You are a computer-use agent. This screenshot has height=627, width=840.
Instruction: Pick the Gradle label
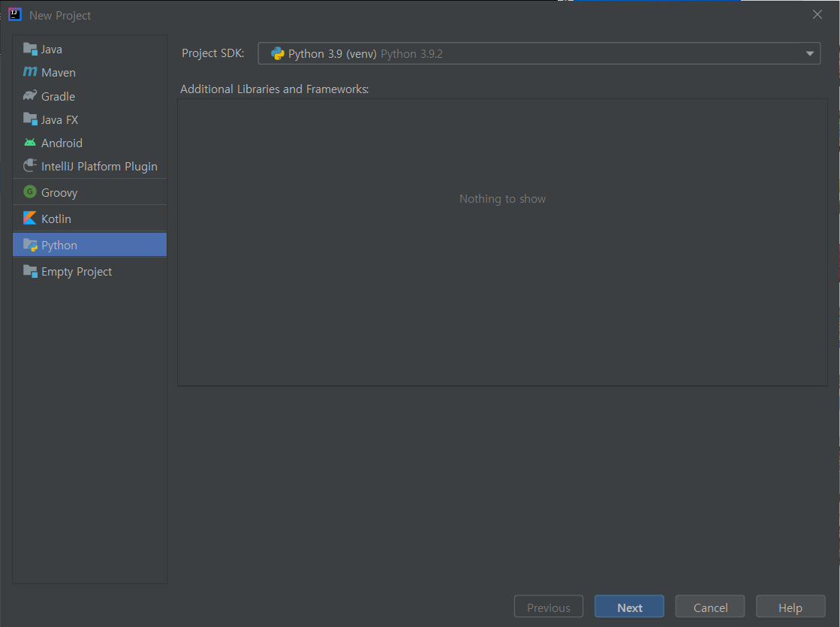(59, 96)
